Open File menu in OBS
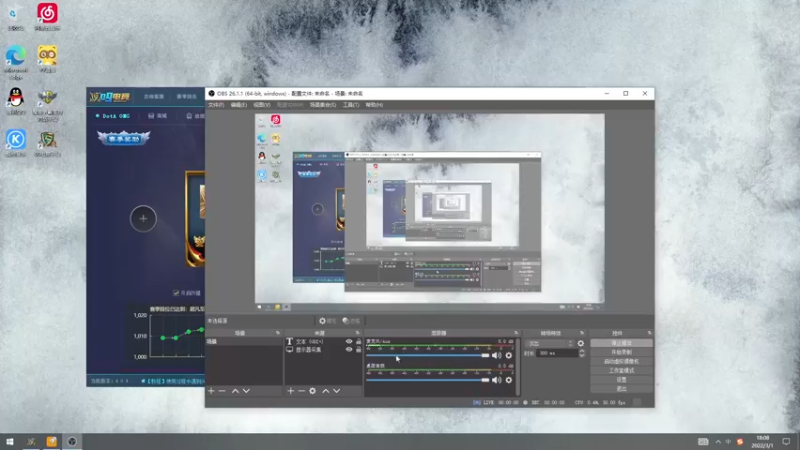This screenshot has height=450, width=800. click(x=216, y=105)
